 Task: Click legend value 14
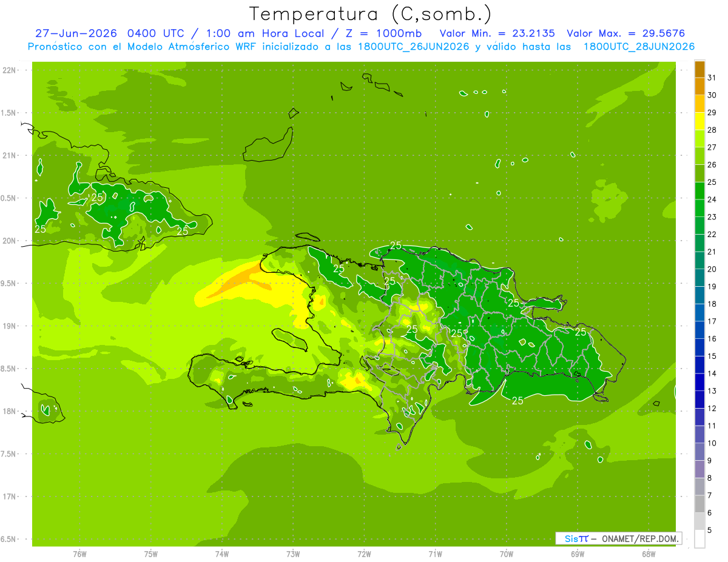coord(712,373)
